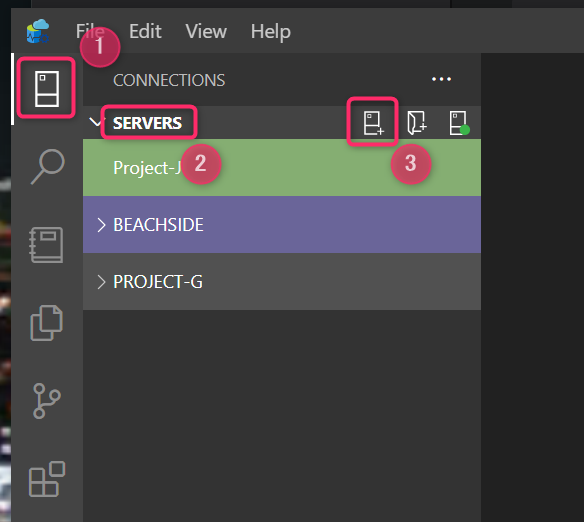
Task: Click the New Server Group icon
Action: [x=417, y=123]
